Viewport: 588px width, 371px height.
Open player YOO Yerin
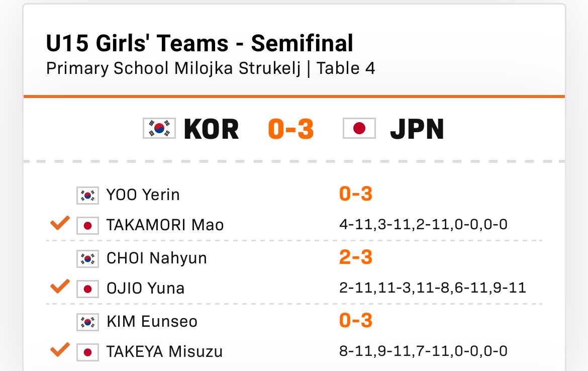pyautogui.click(x=143, y=195)
